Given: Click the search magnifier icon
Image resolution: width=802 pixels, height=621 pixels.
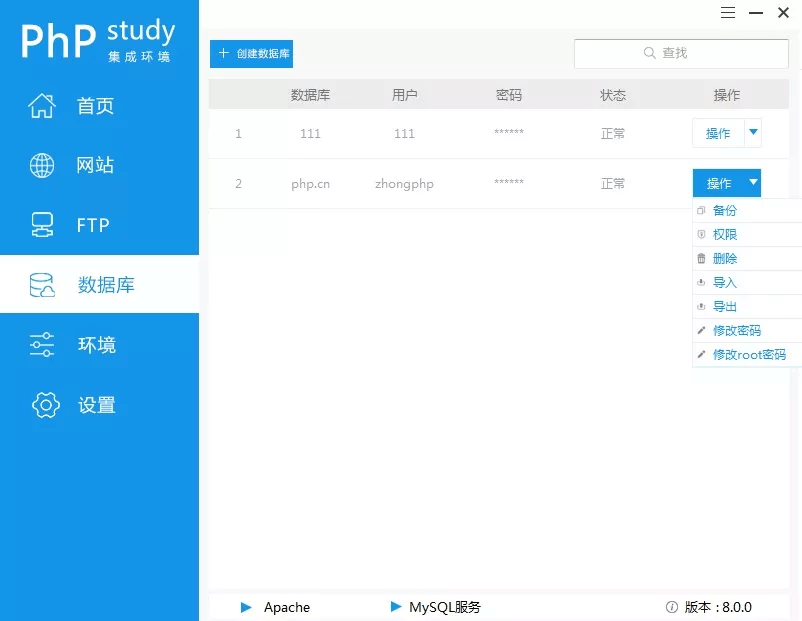Looking at the screenshot, I should tap(649, 52).
